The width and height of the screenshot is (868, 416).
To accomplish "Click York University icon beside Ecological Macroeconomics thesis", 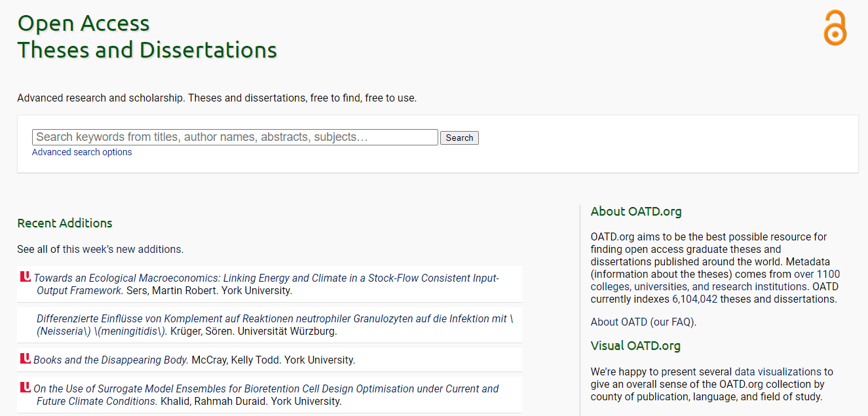I will (x=26, y=277).
